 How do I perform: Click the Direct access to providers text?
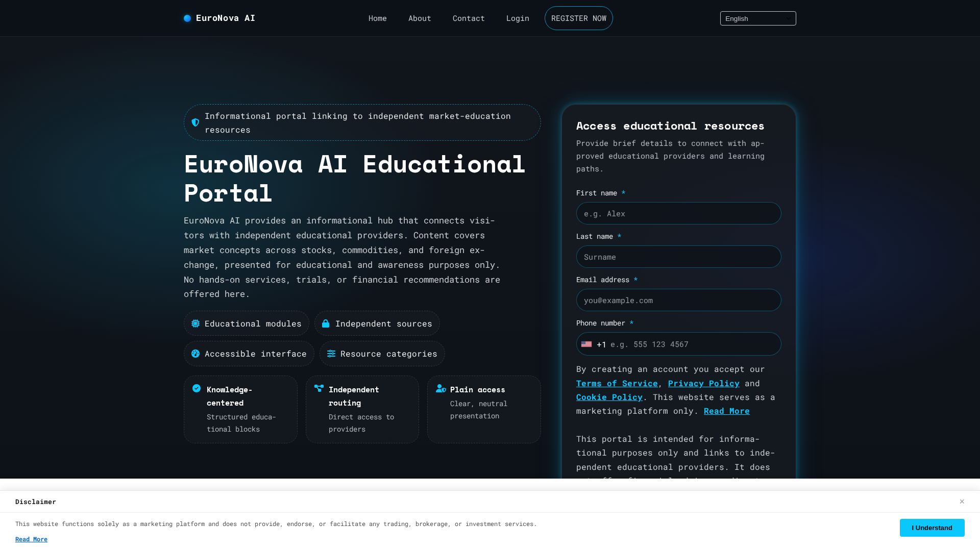pyautogui.click(x=361, y=423)
